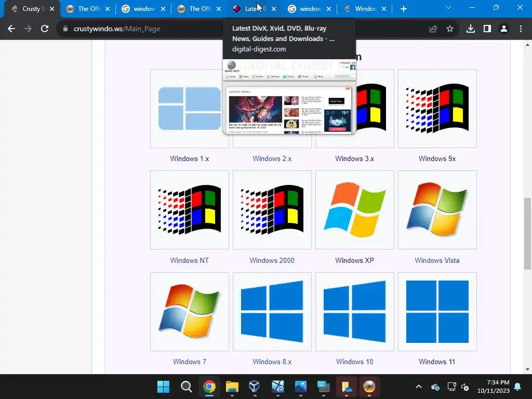Open Chrome downloads icon
The width and height of the screenshot is (532, 399).
pos(471,29)
